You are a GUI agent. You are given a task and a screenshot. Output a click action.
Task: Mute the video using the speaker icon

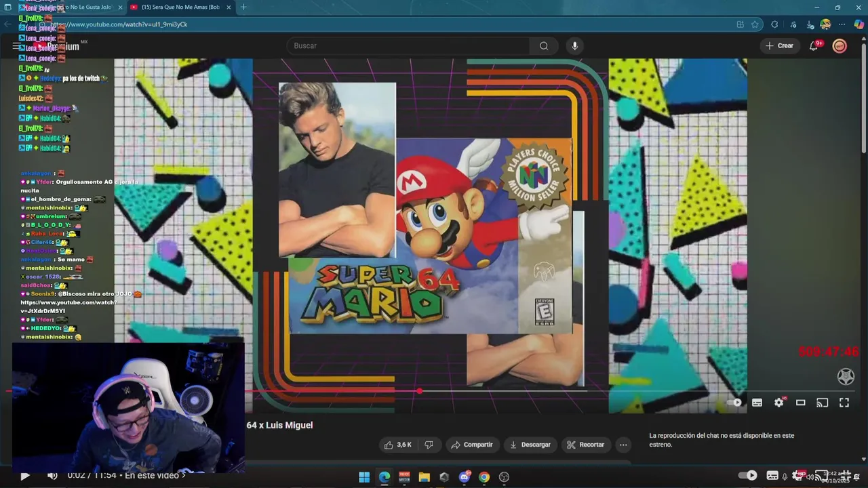[x=52, y=476]
